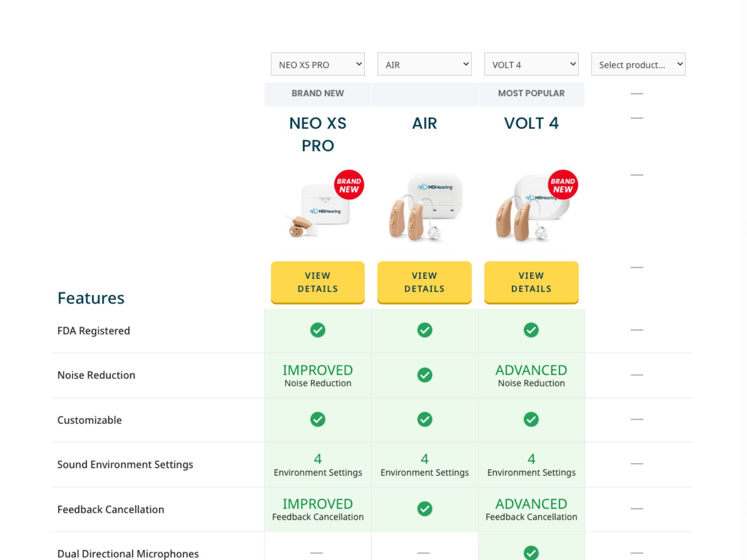747x560 pixels.
Task: Click the VOLT 4 product heading
Action: (531, 123)
